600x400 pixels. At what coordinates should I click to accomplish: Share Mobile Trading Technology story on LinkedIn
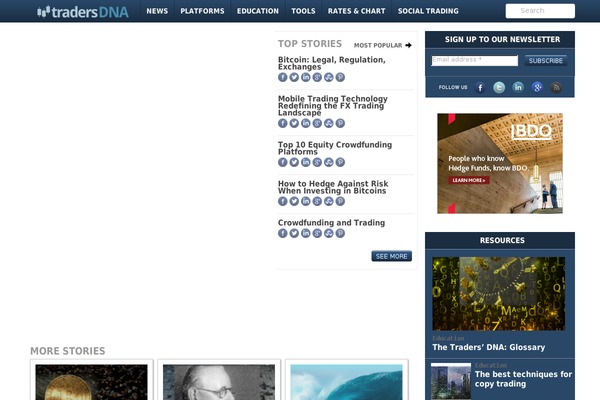click(305, 123)
